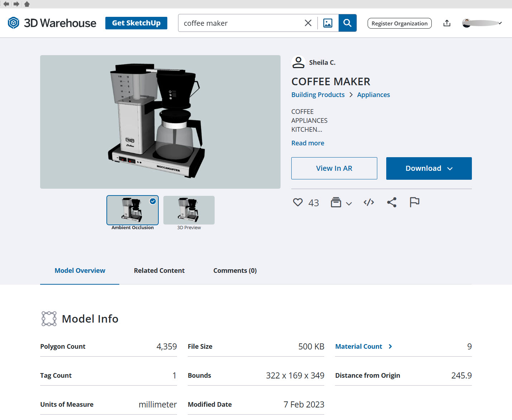Click the Model Info wireframe icon

[x=49, y=319]
